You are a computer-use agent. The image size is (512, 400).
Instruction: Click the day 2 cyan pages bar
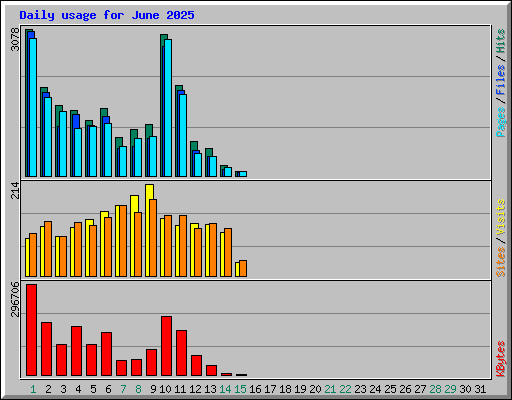(x=48, y=137)
